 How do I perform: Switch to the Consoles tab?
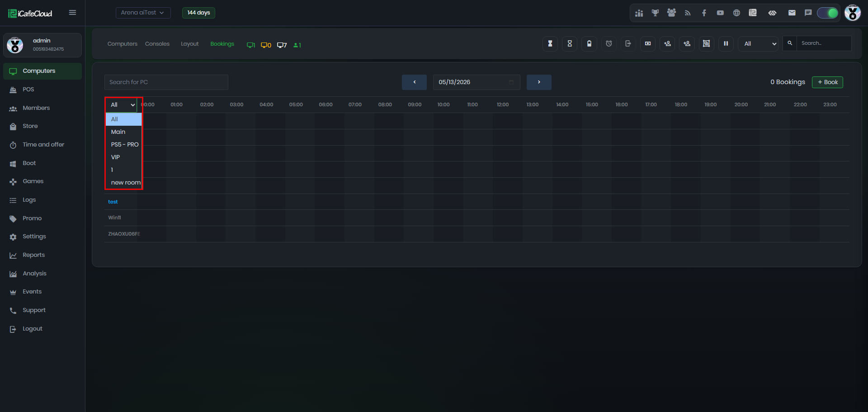pos(157,44)
